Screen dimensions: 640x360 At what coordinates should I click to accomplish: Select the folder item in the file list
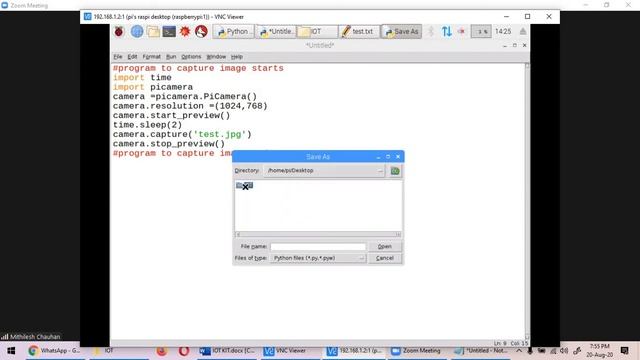pyautogui.click(x=244, y=186)
